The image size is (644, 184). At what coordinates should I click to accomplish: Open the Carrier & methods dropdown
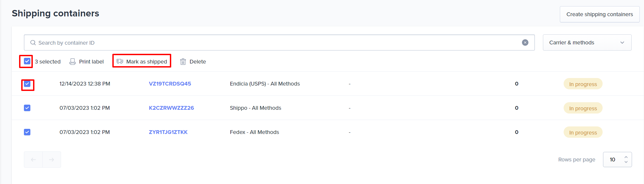(587, 43)
